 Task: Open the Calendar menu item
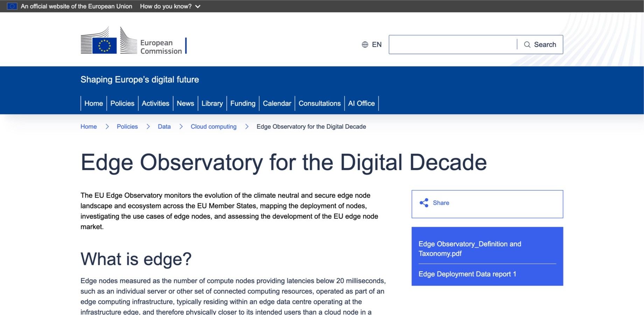pyautogui.click(x=277, y=103)
